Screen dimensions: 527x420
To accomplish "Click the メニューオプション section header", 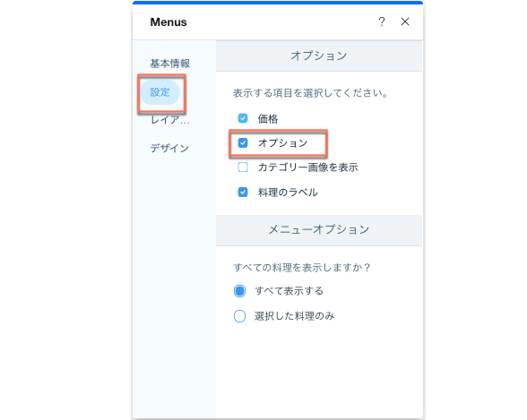I will (319, 230).
